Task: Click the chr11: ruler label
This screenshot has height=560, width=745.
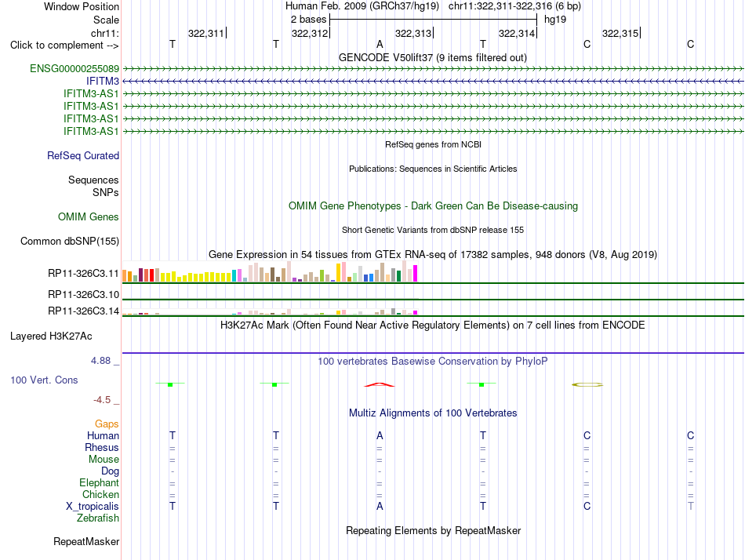Action: pos(104,33)
